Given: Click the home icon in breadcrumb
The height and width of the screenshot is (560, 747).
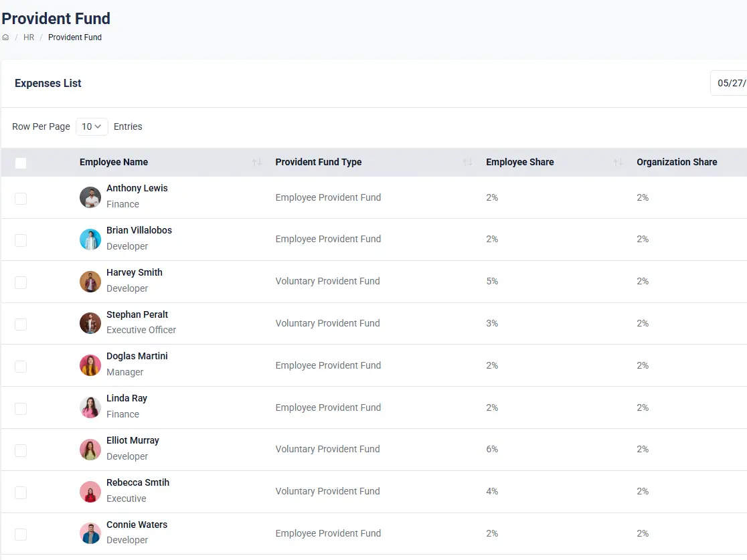Looking at the screenshot, I should coord(5,37).
